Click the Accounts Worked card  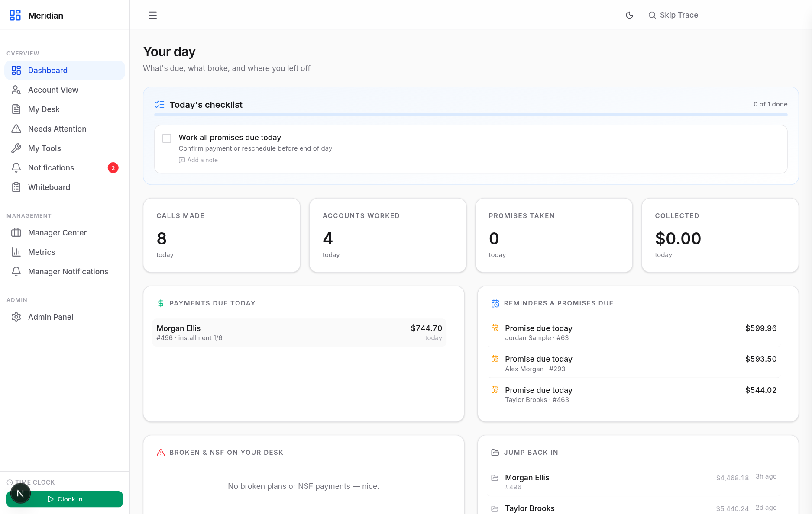click(x=388, y=235)
